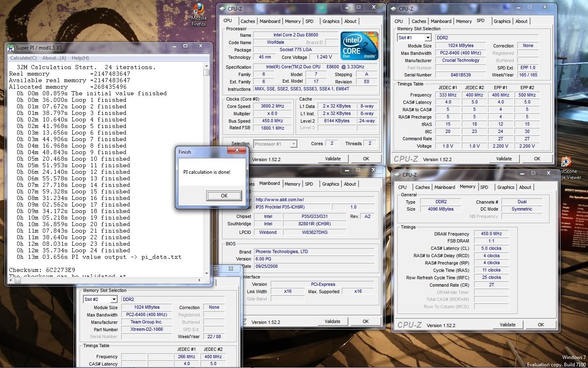Click the abit.com.tw URL field
Viewport: 588px width, 368px height.
[314, 200]
